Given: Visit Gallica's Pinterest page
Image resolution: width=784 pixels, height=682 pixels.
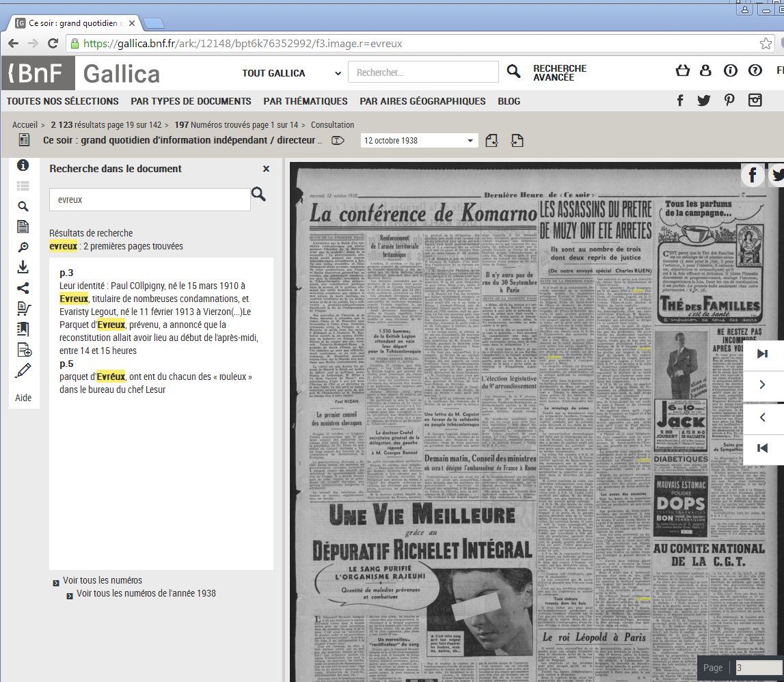Looking at the screenshot, I should (729, 100).
